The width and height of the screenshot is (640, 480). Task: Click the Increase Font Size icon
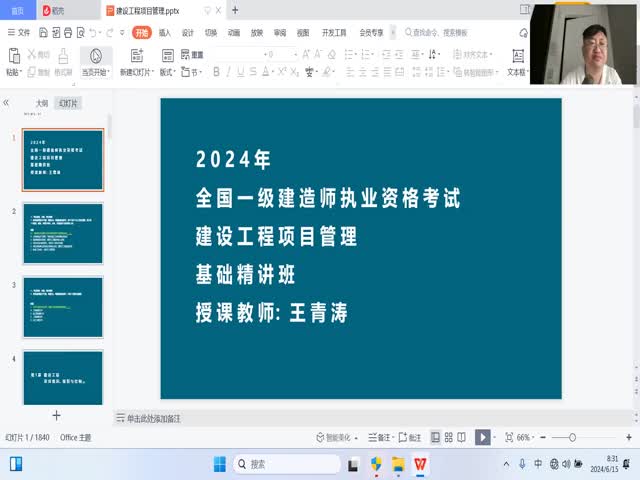(x=306, y=54)
